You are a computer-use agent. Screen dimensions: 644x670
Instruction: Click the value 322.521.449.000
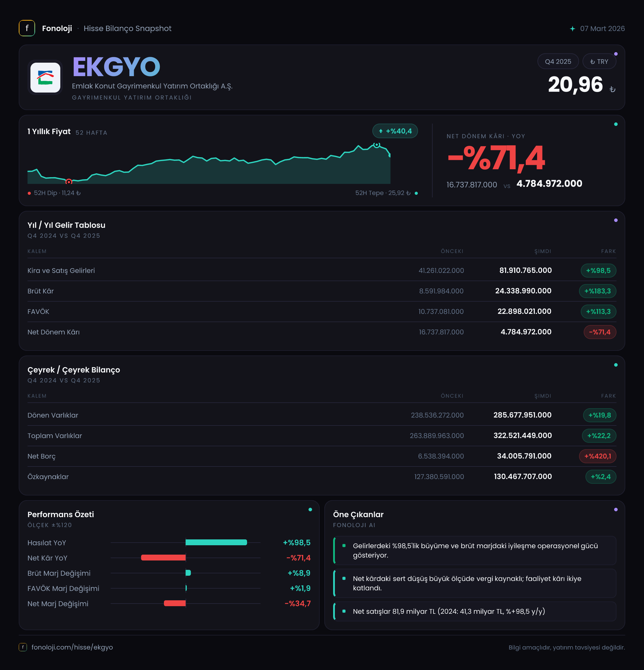pos(523,435)
